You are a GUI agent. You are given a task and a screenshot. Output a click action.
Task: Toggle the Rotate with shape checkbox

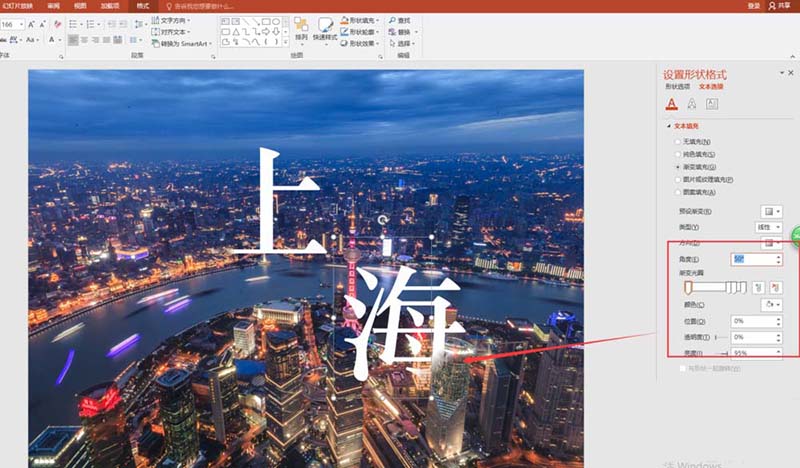(682, 368)
